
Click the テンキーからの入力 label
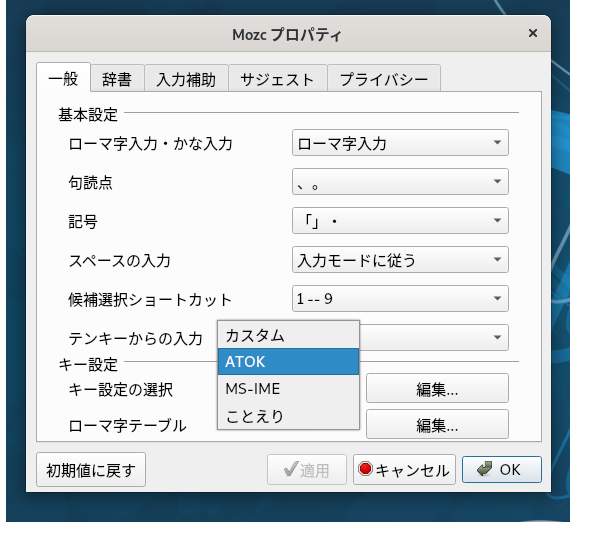(x=136, y=339)
